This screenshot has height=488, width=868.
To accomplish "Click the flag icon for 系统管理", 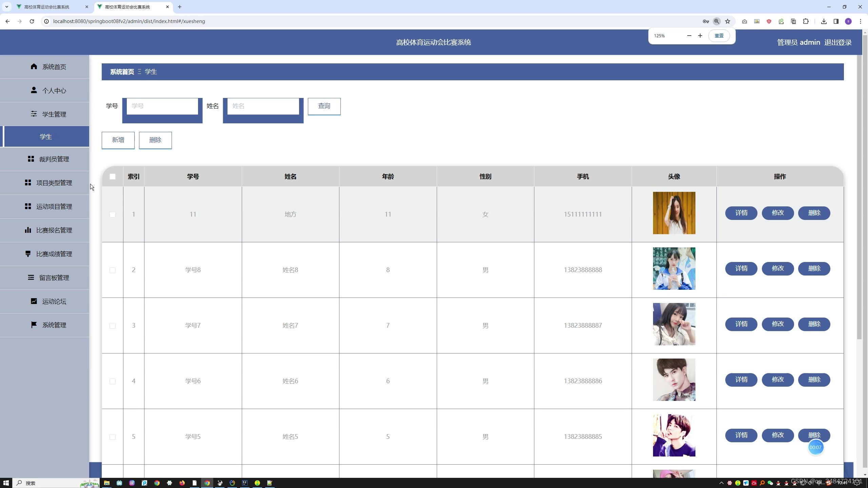I will tap(34, 325).
